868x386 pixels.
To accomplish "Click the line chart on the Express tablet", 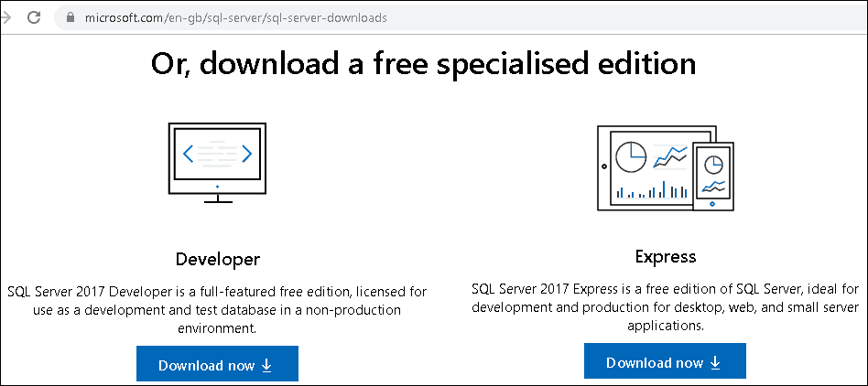I will (672, 156).
